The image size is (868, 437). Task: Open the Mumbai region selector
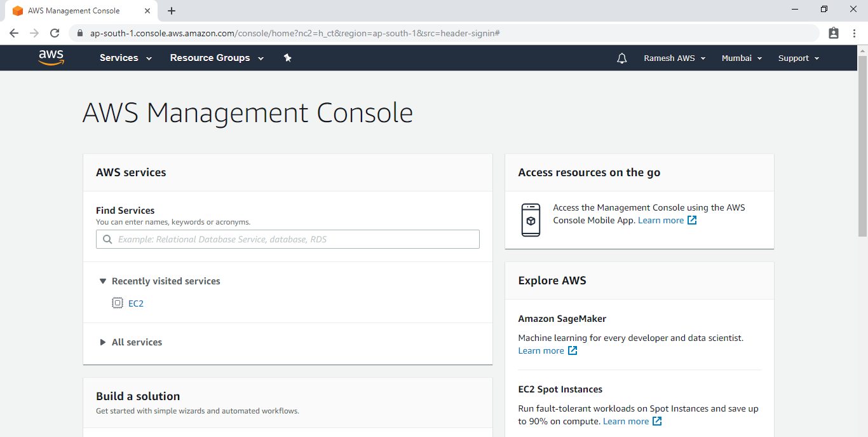click(742, 58)
